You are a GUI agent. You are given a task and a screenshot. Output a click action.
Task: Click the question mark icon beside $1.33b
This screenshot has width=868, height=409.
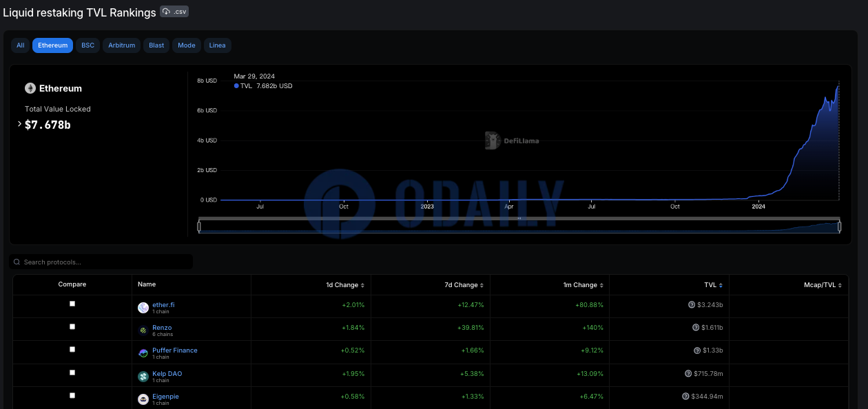pyautogui.click(x=697, y=350)
